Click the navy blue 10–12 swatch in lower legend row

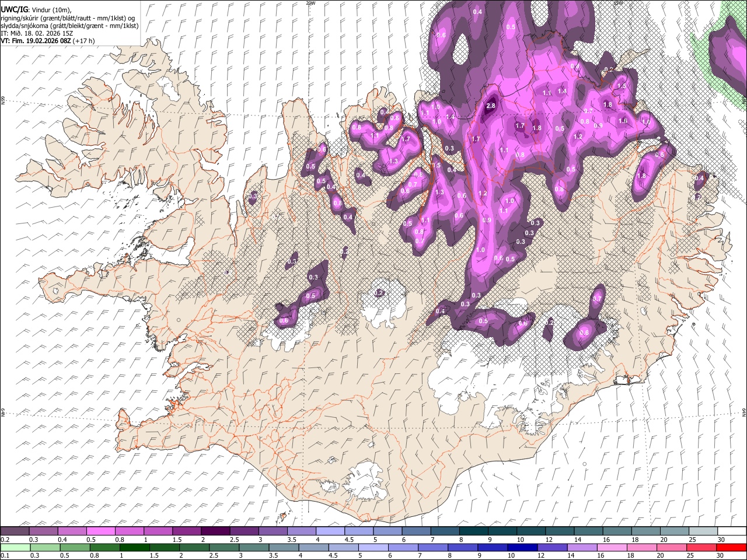tap(522, 548)
